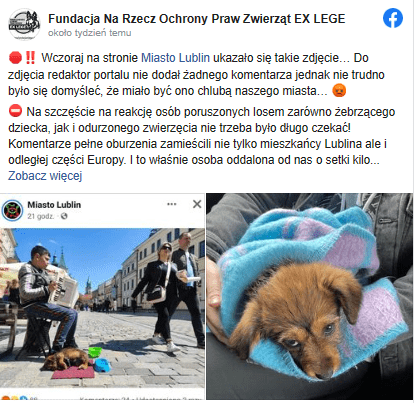Open the three-dots menu in the Miasto Lublin post

click(172, 204)
